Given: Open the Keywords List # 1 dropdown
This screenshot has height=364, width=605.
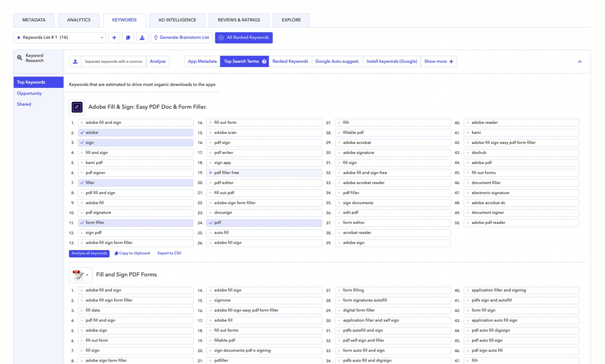Looking at the screenshot, I should pos(102,38).
